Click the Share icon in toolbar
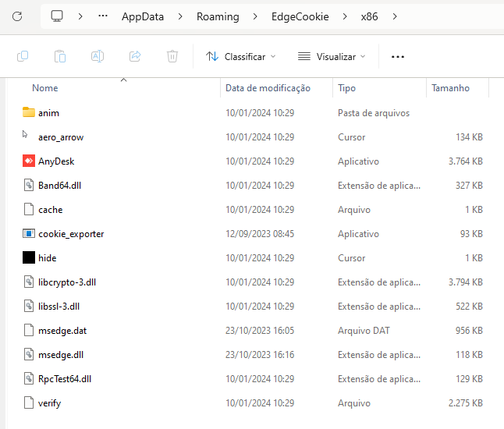This screenshot has height=429, width=504. pyautogui.click(x=135, y=56)
